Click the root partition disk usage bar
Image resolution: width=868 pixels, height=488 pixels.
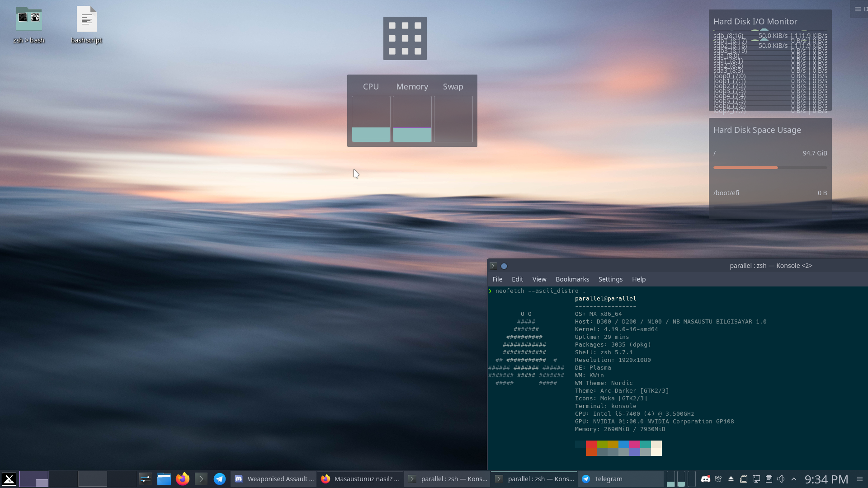770,168
